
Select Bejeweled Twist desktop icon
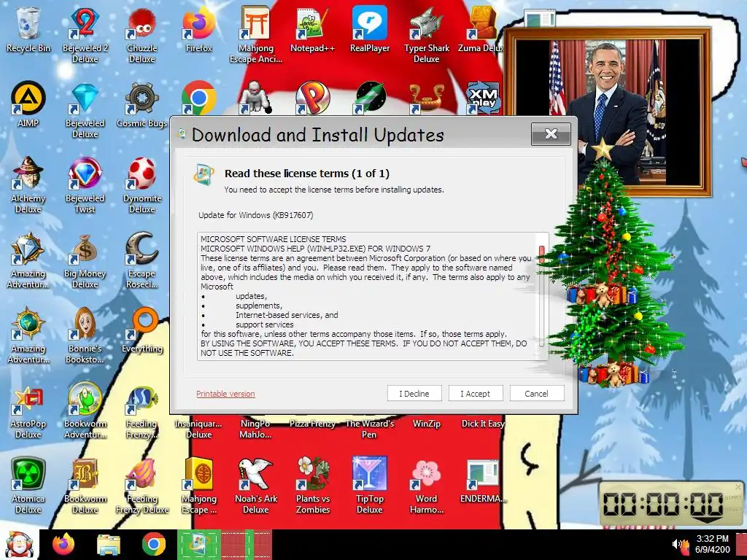pos(85,184)
